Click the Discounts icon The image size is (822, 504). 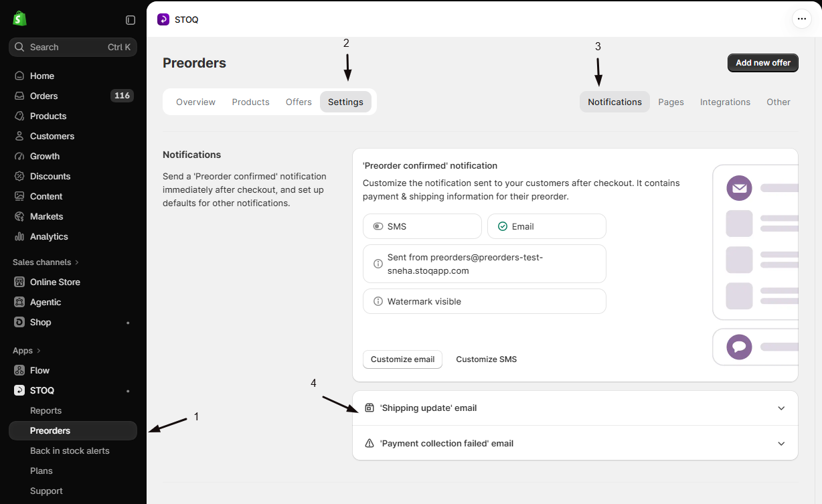(x=19, y=176)
